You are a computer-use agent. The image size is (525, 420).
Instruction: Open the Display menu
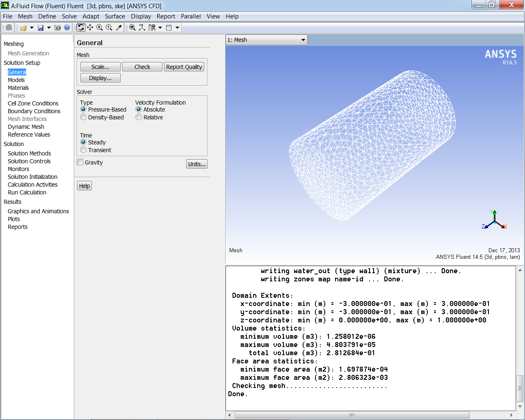(141, 16)
